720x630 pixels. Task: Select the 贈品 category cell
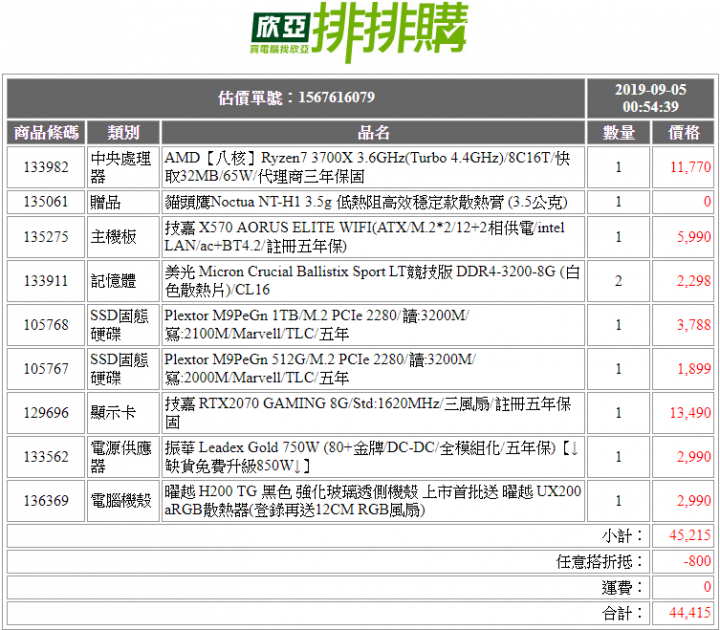coord(124,202)
